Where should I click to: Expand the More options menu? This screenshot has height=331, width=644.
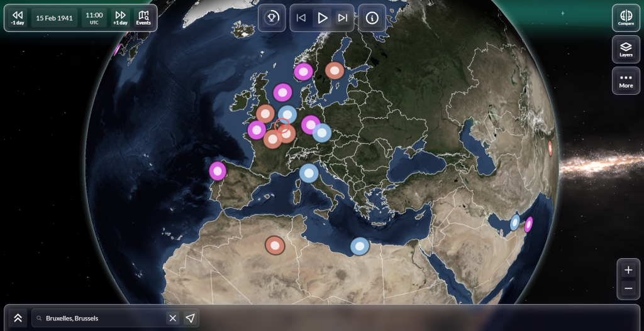pyautogui.click(x=626, y=81)
